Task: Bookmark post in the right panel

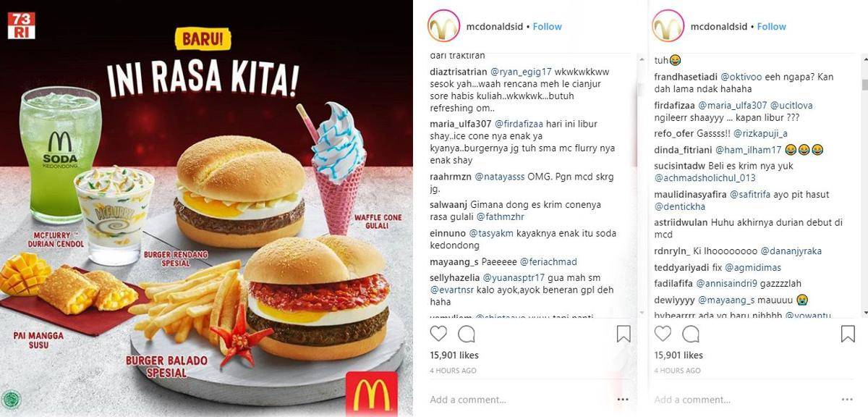Action: point(848,334)
